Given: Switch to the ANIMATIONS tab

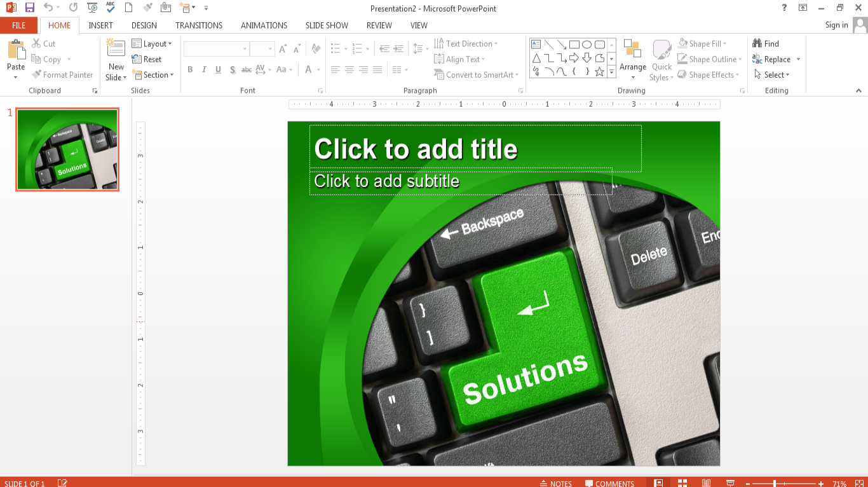Looking at the screenshot, I should click(264, 25).
